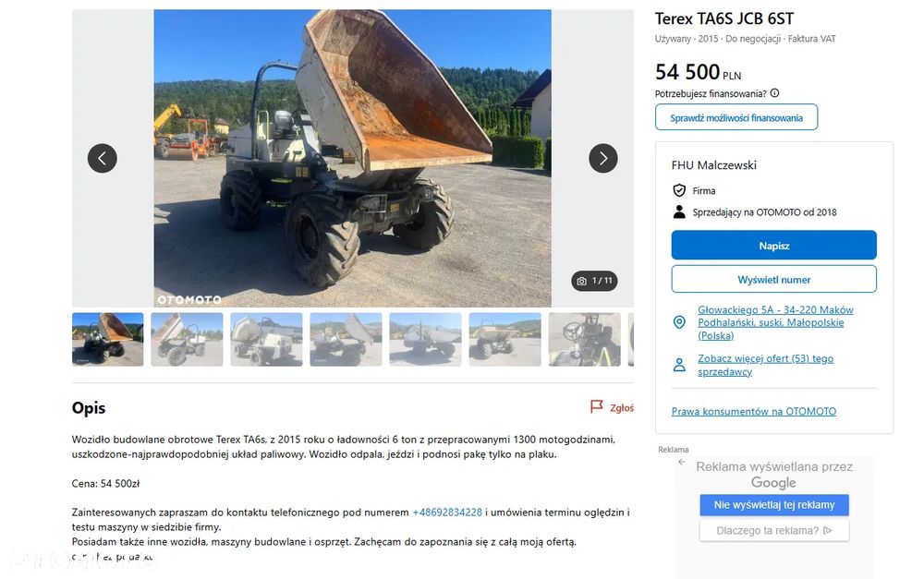Viewport: 924px width, 579px height.
Task: Click the seller profile icon near offers link
Action: (679, 365)
